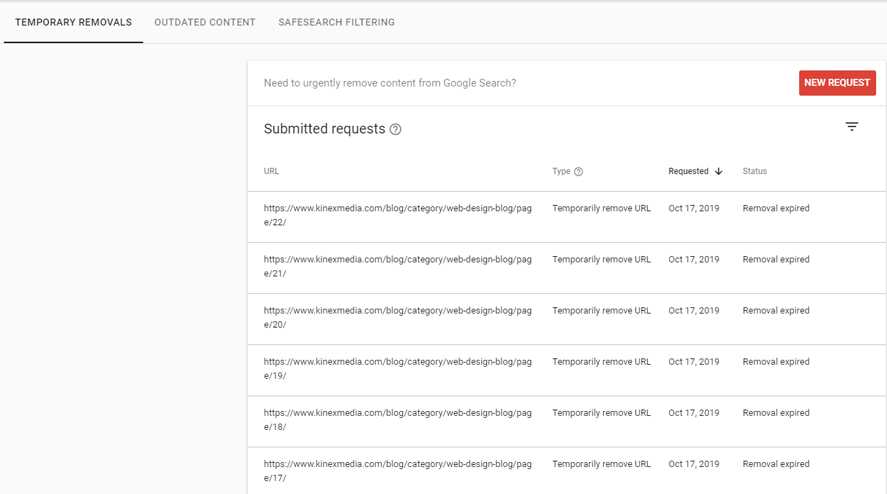The image size is (887, 494).
Task: Select the URL ending in page/18/
Action: [398, 419]
